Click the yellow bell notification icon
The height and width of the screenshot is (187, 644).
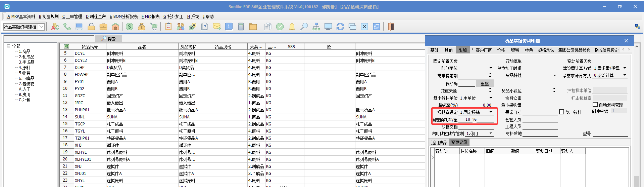click(x=292, y=27)
